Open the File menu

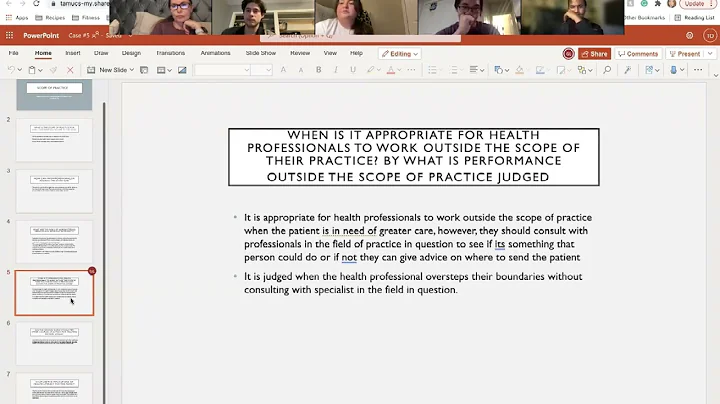[13, 53]
